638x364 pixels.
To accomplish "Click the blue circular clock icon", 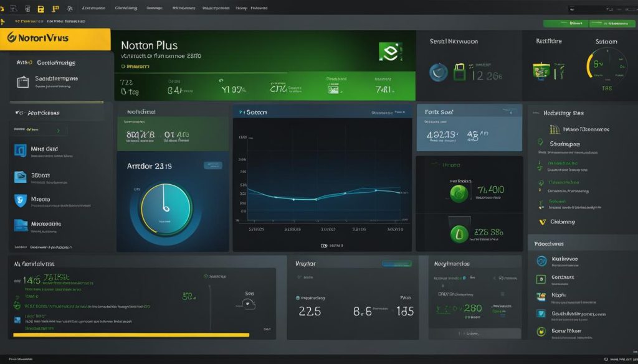I will [439, 72].
